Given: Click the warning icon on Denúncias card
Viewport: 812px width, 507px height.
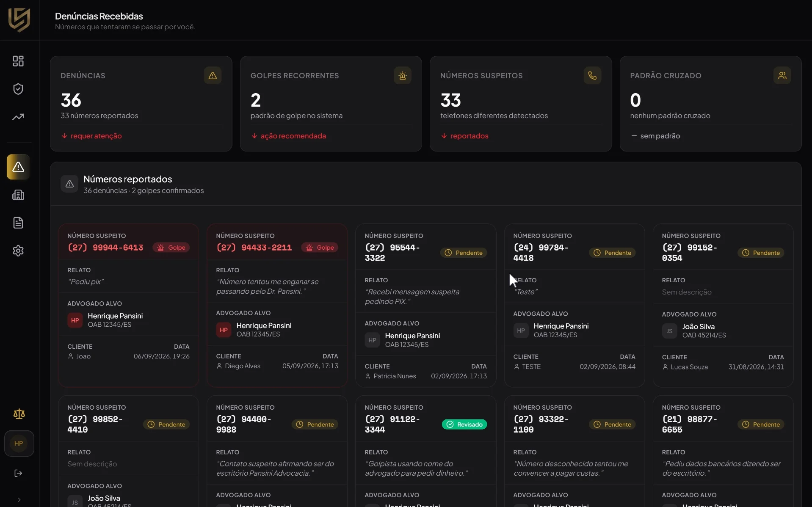Looking at the screenshot, I should [213, 75].
